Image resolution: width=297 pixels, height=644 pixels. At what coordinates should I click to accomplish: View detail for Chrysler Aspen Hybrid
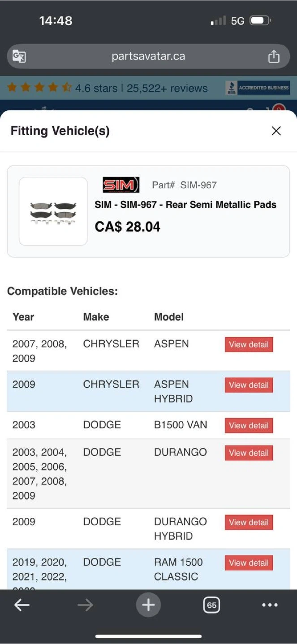[x=249, y=385]
